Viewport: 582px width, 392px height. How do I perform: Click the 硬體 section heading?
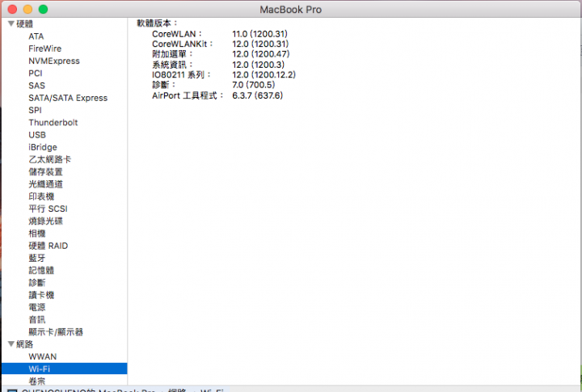(x=25, y=23)
